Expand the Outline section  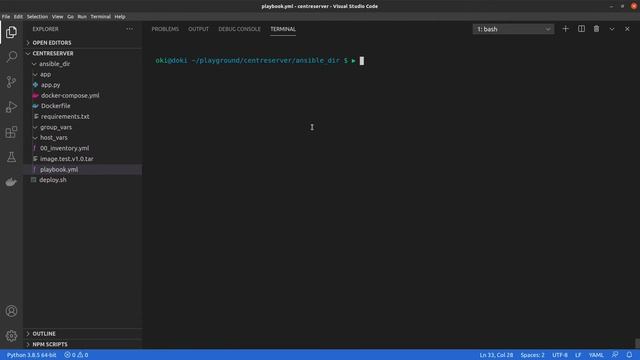[83, 334]
